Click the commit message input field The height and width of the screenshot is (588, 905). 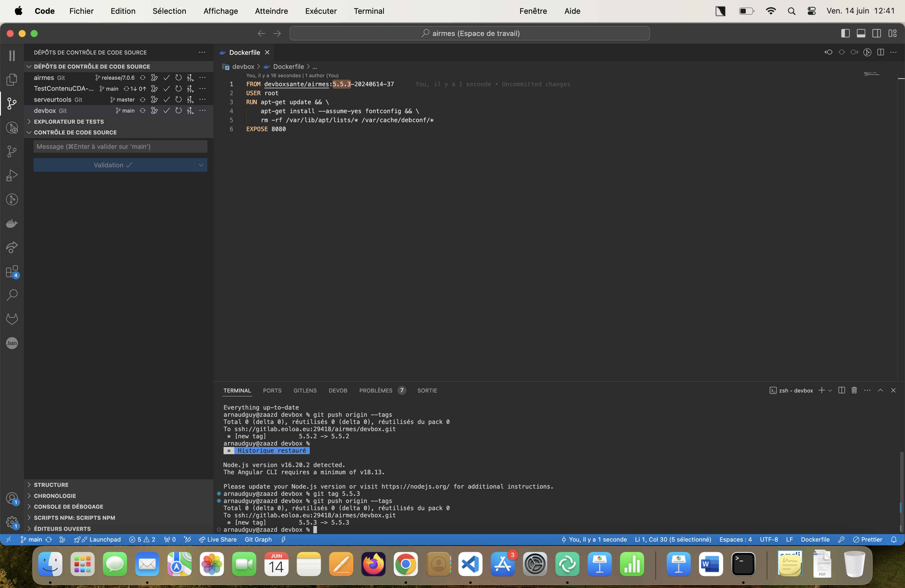120,146
